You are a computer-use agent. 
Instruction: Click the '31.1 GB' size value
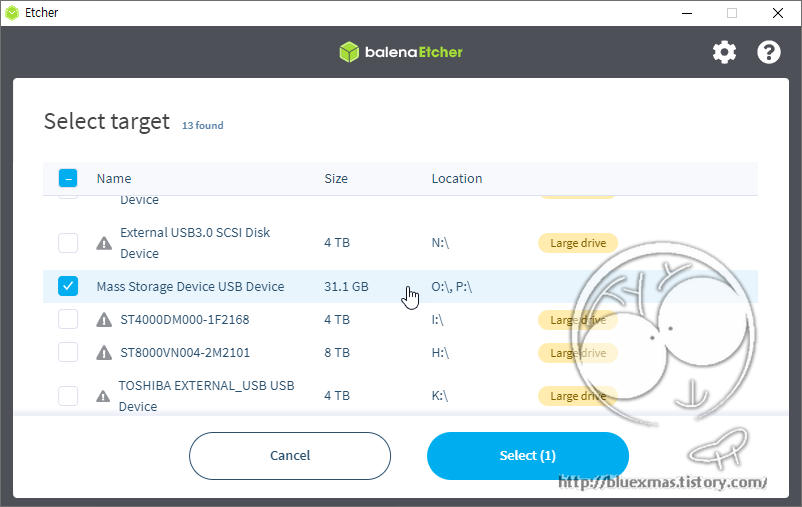tap(346, 286)
